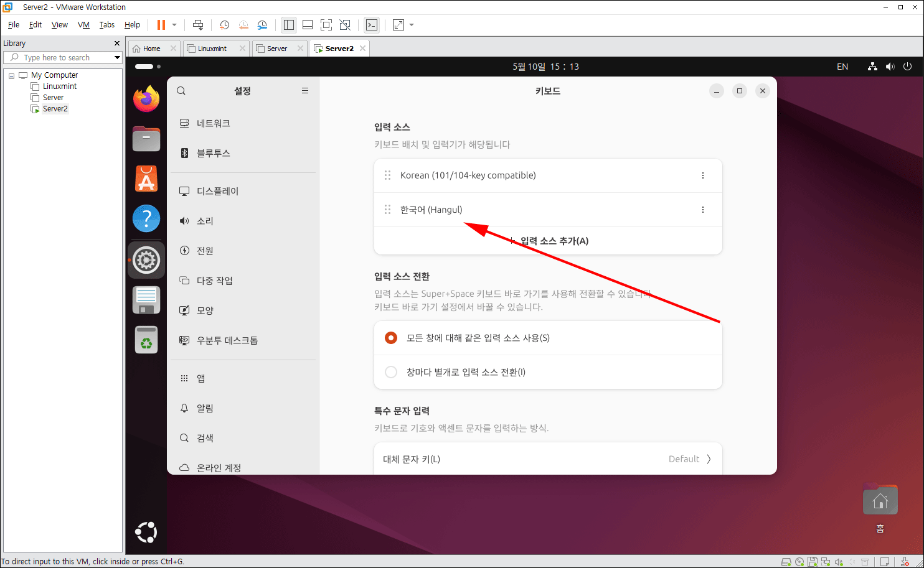Open the Trash dock icon
This screenshot has height=568, width=924.
(146, 340)
